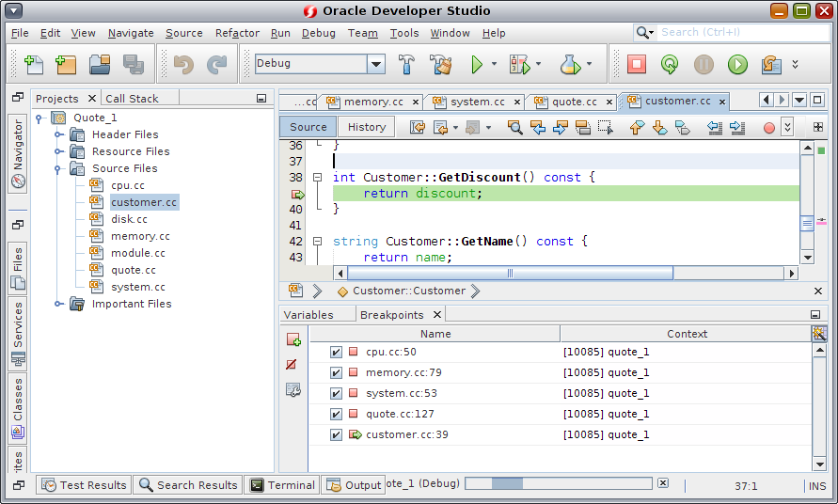Open the Profile Project dropdown arrow
Image resolution: width=838 pixels, height=504 pixels.
click(589, 64)
